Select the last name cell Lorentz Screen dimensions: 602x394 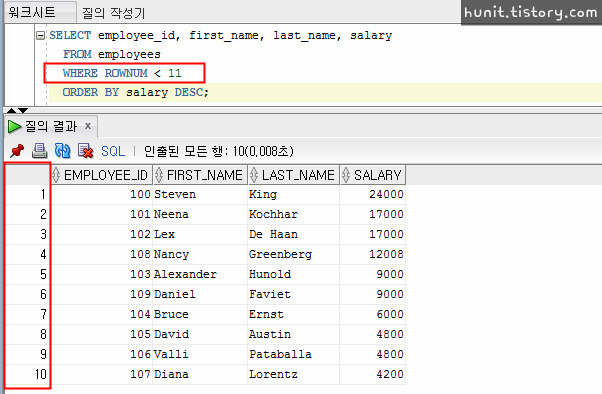pos(294,374)
